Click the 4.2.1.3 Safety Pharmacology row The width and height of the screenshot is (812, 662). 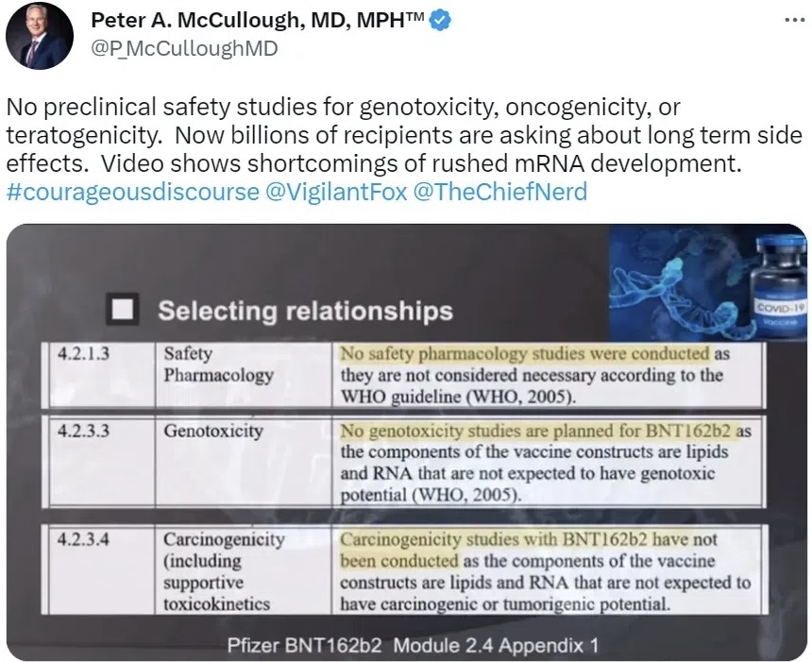402,375
